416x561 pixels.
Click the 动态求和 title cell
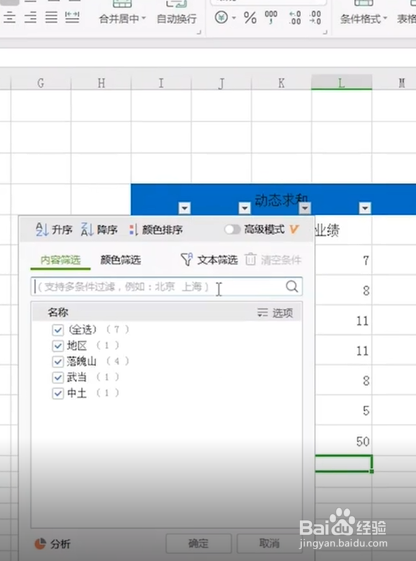pos(282,200)
